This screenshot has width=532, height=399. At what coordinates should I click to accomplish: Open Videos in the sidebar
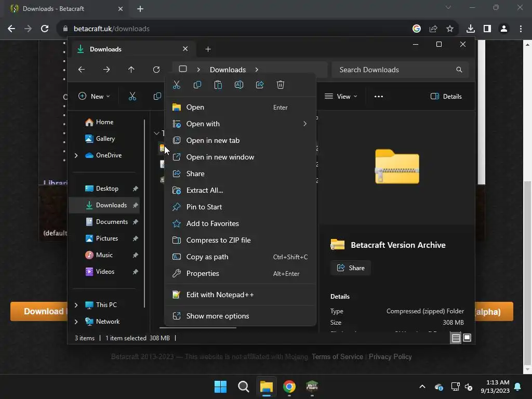[x=104, y=272]
